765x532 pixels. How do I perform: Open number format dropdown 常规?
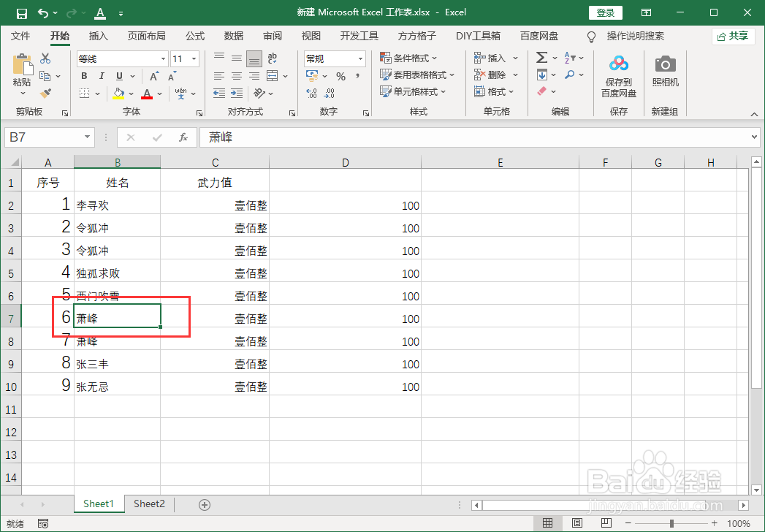(x=360, y=59)
